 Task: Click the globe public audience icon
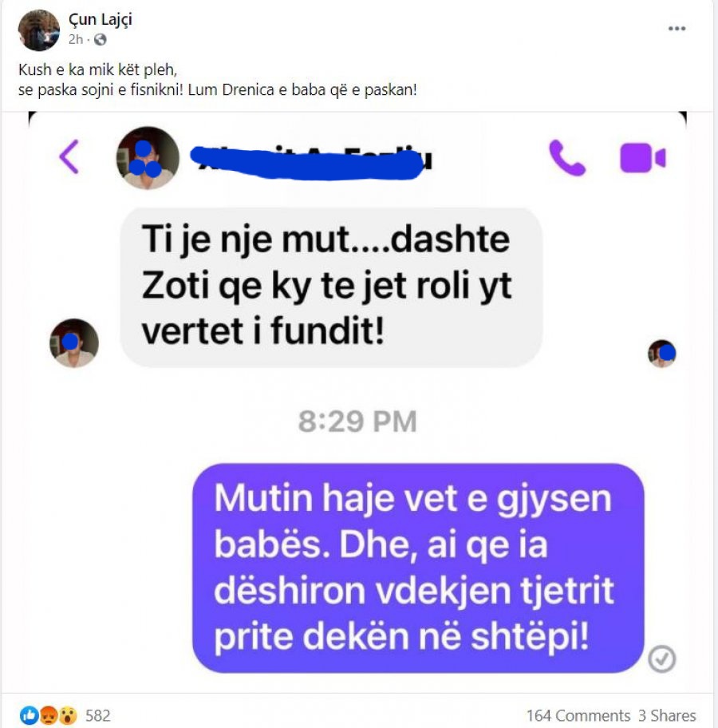tap(101, 40)
